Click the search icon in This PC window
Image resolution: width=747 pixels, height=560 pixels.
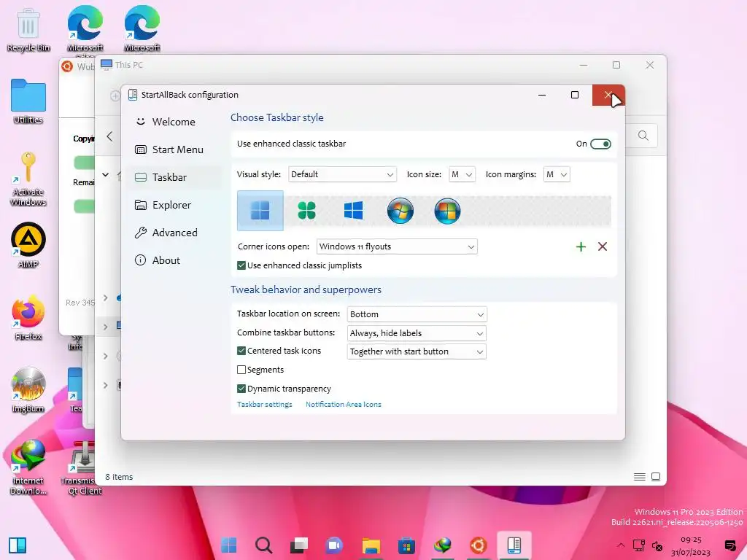(x=643, y=136)
